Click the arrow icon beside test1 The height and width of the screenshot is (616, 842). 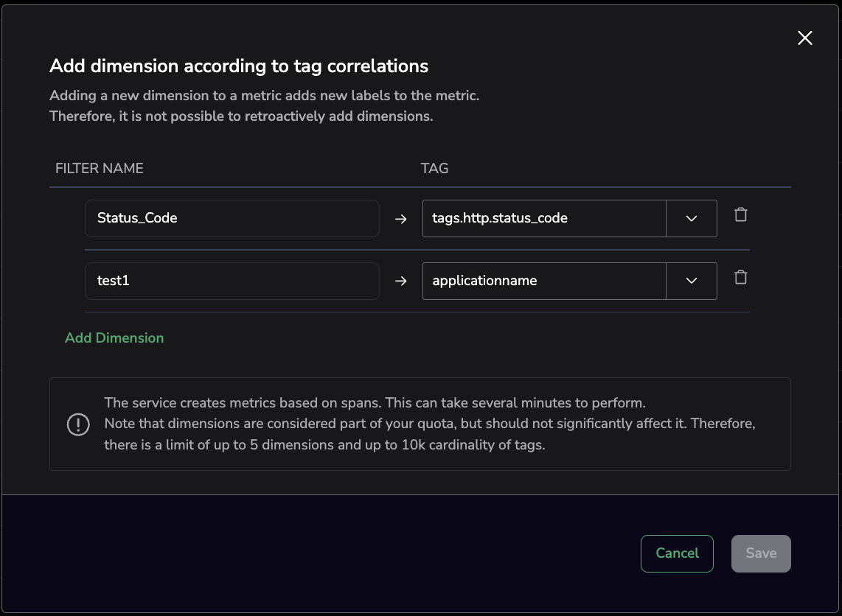pos(401,281)
